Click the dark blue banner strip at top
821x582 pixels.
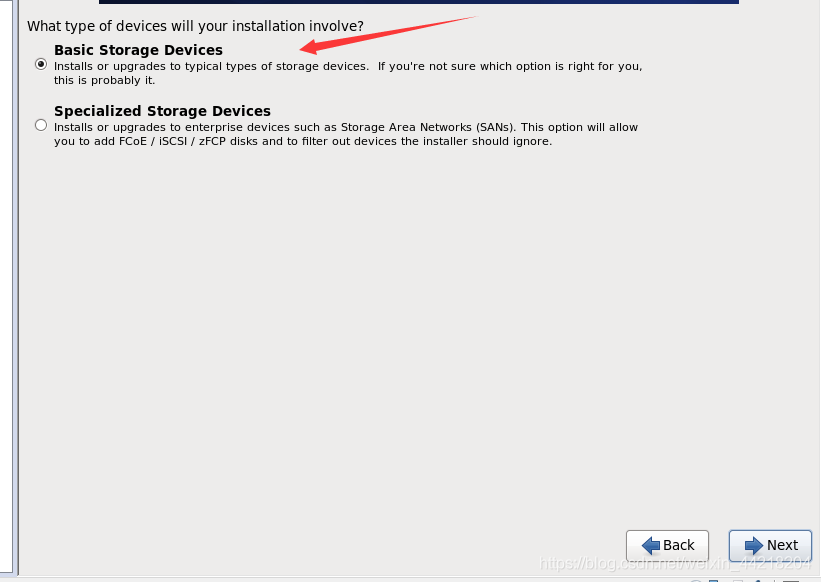418,2
